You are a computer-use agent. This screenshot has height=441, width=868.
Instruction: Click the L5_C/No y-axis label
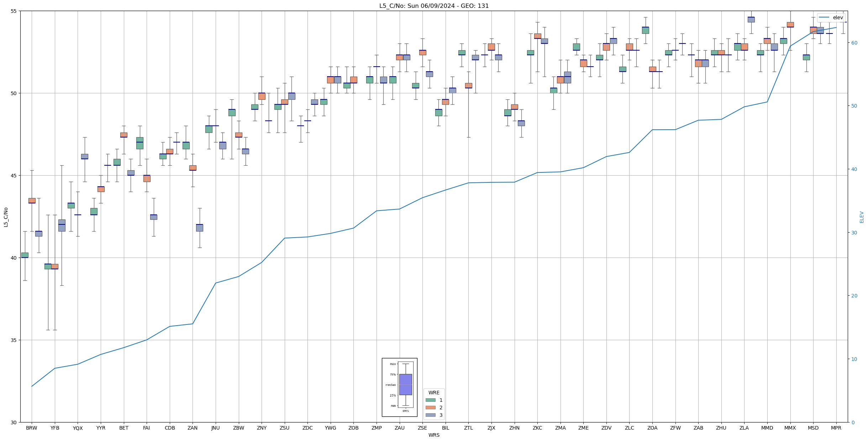(6, 217)
